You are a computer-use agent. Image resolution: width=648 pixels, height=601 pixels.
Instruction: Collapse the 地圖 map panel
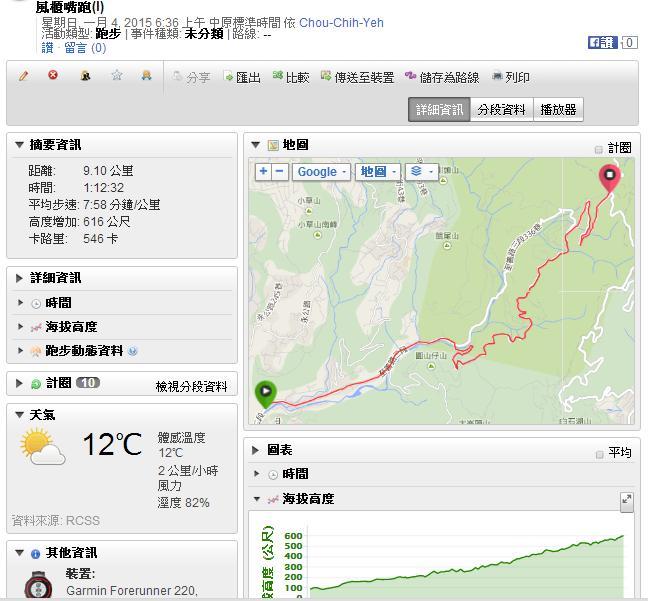[255, 145]
